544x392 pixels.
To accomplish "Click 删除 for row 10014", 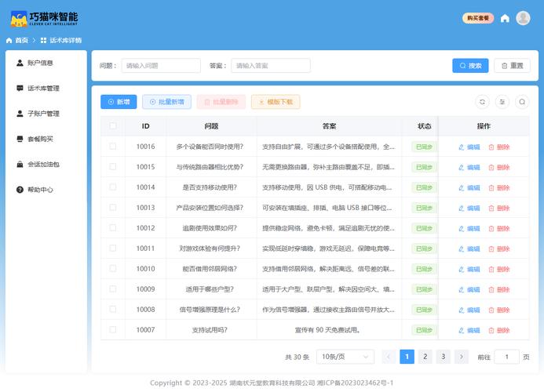I will point(499,188).
